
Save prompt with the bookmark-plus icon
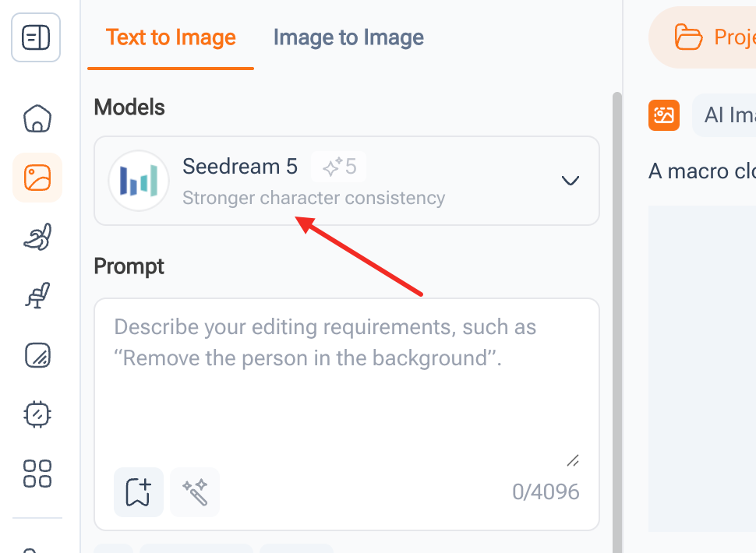(139, 492)
